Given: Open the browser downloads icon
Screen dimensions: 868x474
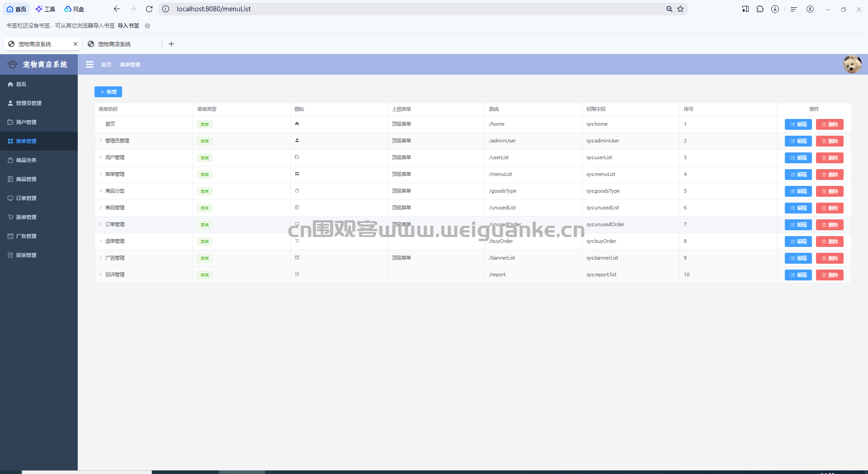Looking at the screenshot, I should [x=775, y=9].
